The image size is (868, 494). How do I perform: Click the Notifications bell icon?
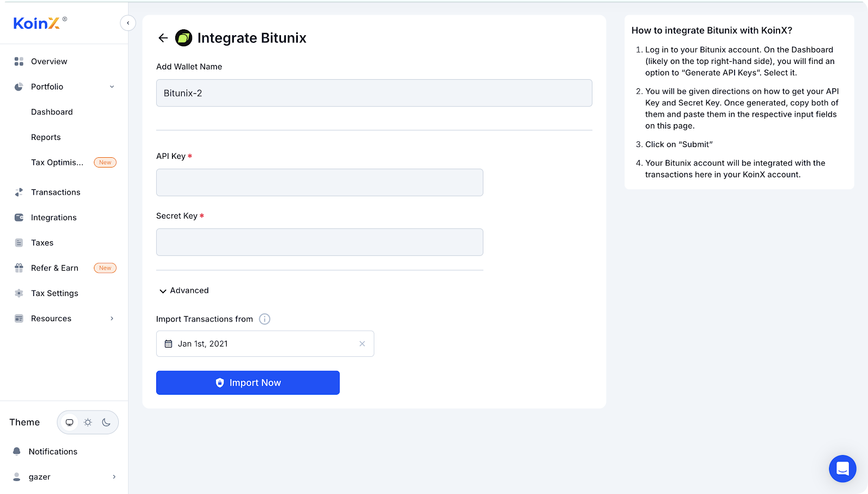tap(17, 451)
